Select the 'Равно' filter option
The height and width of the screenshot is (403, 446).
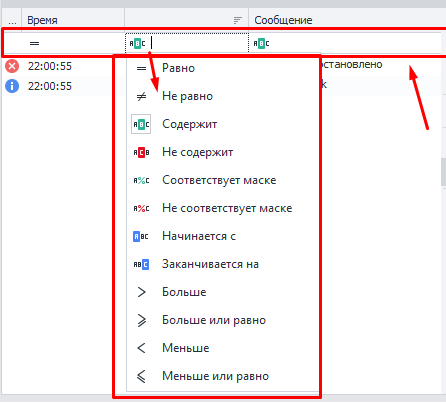(x=223, y=68)
